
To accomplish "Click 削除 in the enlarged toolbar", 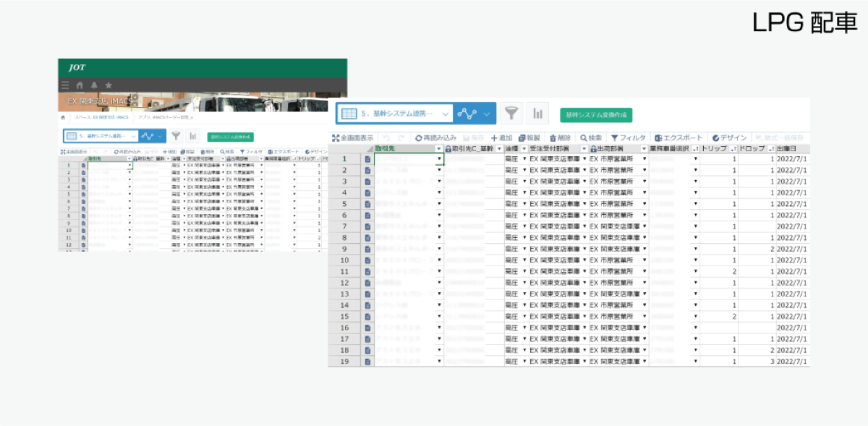I will point(561,137).
